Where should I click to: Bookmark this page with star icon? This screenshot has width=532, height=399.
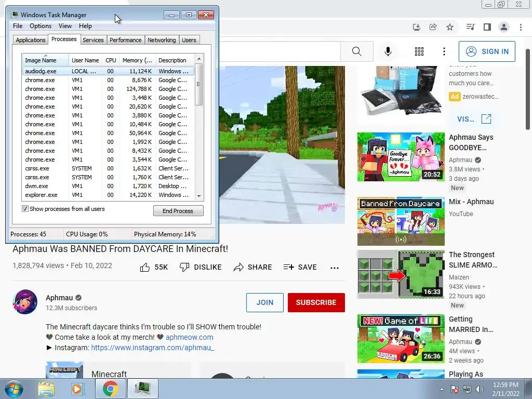coord(450,27)
